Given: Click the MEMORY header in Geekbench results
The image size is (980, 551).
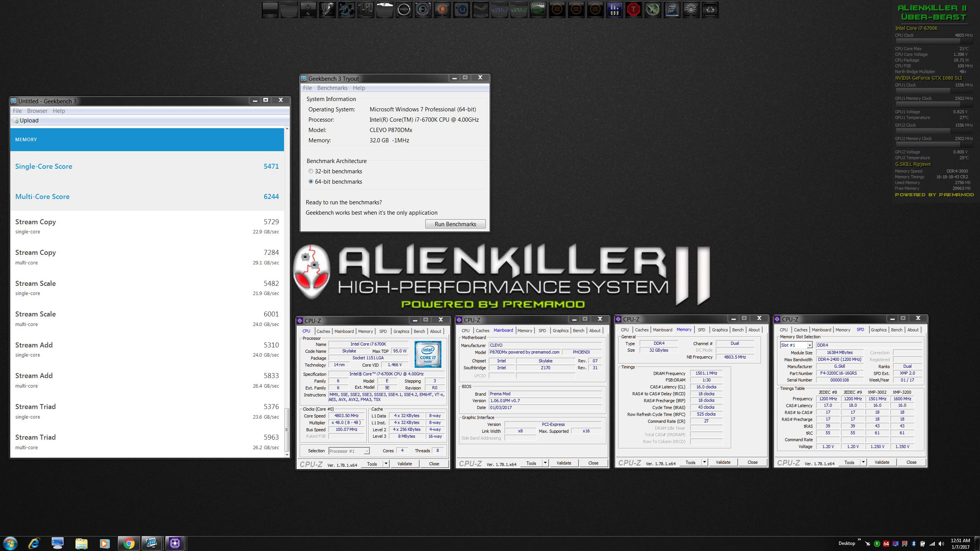Looking at the screenshot, I should click(x=147, y=139).
